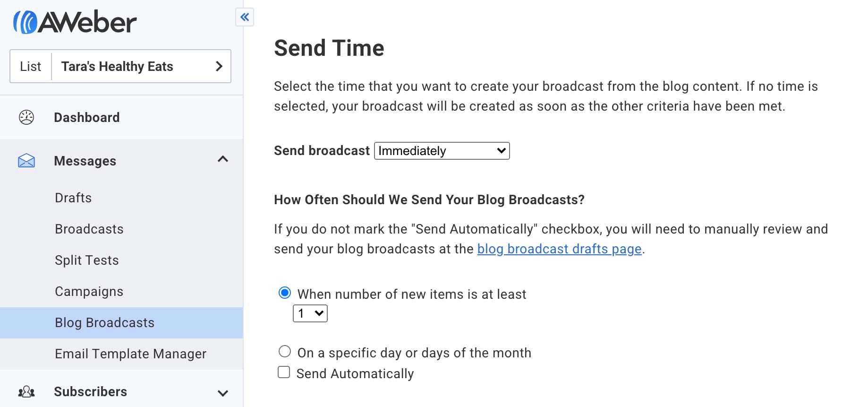This screenshot has width=868, height=407.
Task: Click the Subscribers people icon
Action: tap(27, 391)
